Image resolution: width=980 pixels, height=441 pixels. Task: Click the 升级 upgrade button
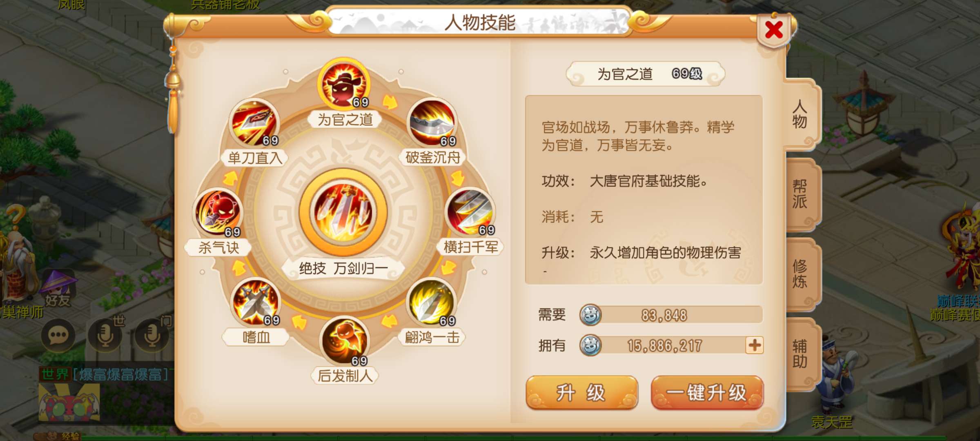pos(581,393)
